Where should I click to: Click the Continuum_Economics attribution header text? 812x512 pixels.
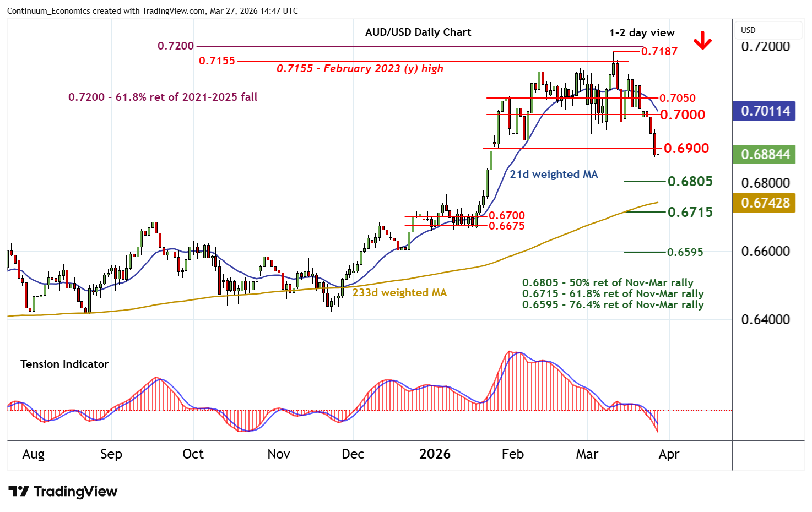tap(152, 10)
